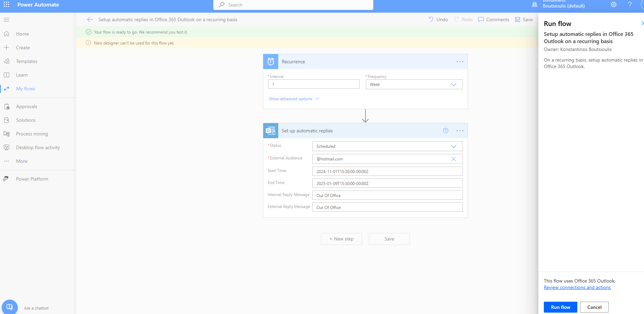
Task: Open the help question mark in header
Action: click(x=630, y=4)
